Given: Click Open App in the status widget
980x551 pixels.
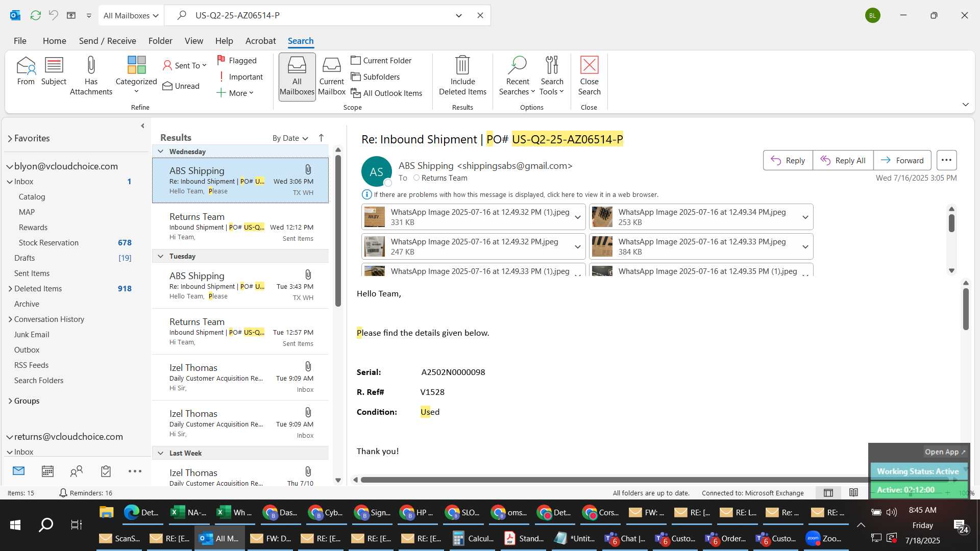Looking at the screenshot, I should tap(945, 452).
